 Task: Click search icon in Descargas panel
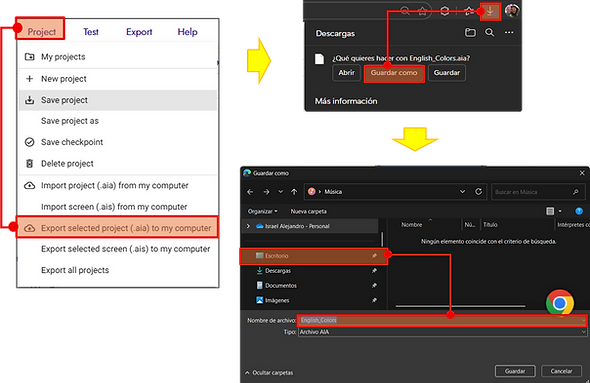489,33
